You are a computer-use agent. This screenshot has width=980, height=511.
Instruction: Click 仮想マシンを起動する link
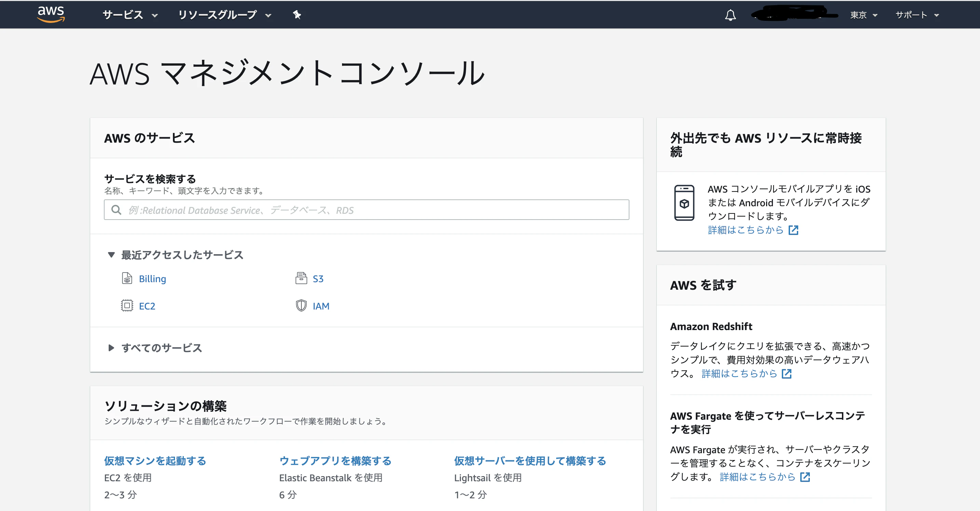coord(155,461)
